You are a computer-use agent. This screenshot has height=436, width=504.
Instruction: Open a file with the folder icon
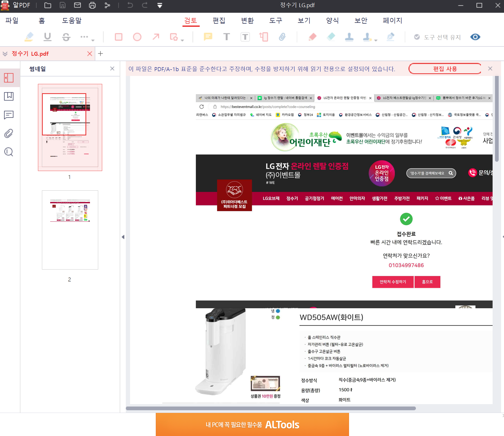coord(48,5)
